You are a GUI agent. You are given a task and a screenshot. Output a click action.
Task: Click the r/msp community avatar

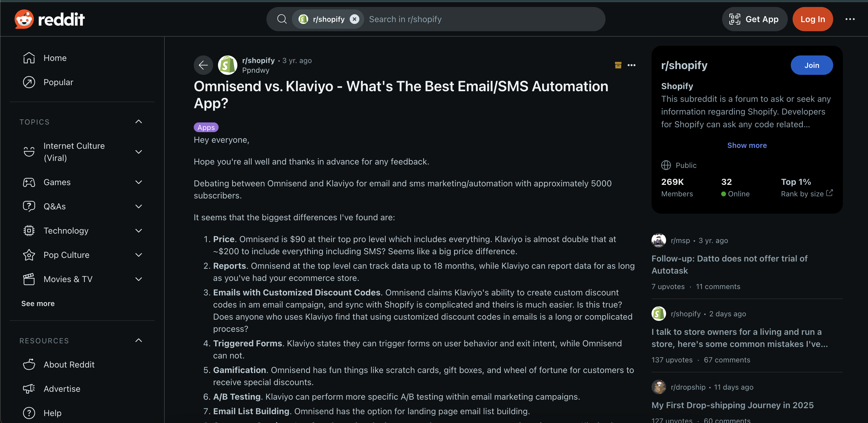pyautogui.click(x=658, y=241)
